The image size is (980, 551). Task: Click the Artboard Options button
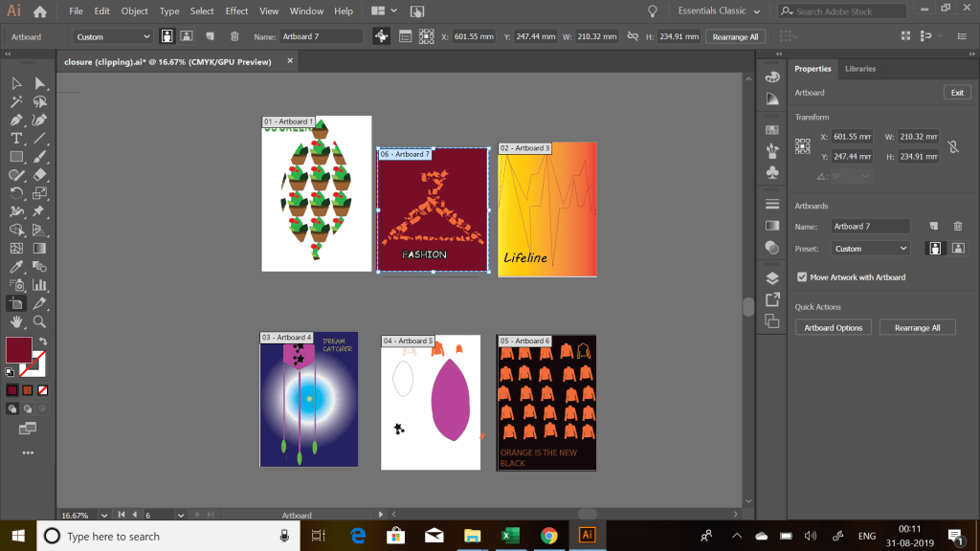(x=833, y=327)
